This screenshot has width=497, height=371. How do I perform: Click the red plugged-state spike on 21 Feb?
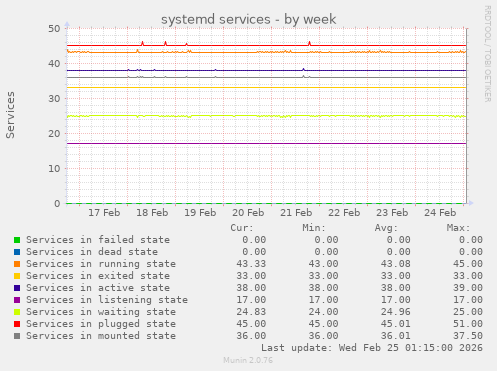pos(310,43)
